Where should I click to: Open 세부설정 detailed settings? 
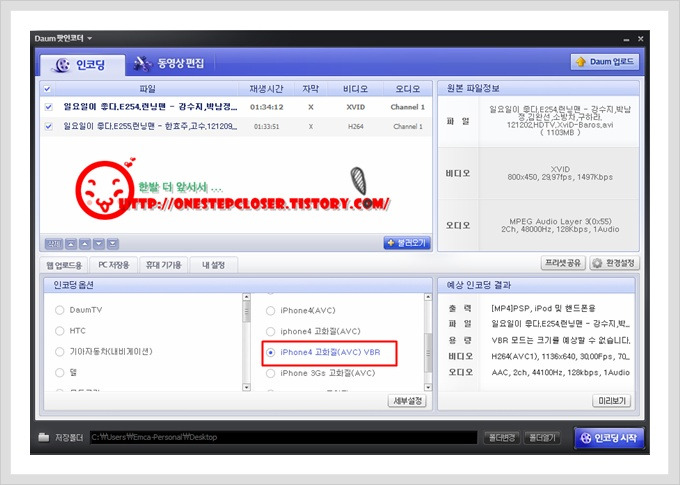coord(407,401)
